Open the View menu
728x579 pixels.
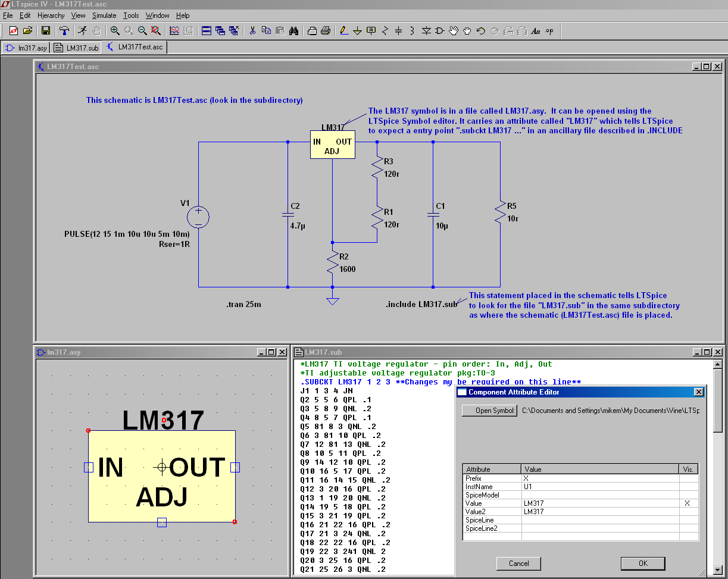79,15
